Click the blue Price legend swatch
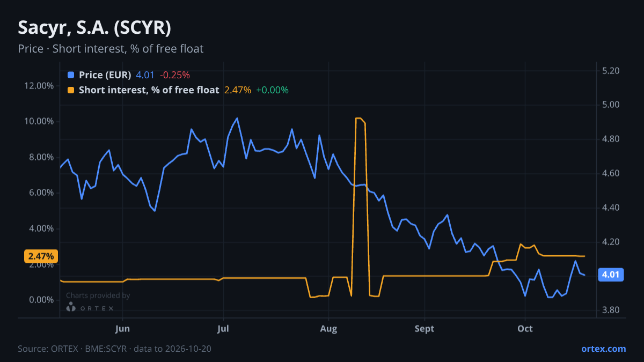The width and height of the screenshot is (644, 362). pos(71,75)
